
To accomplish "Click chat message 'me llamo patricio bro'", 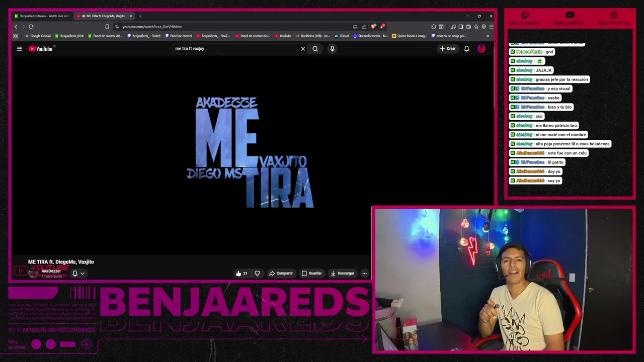I will tap(543, 125).
